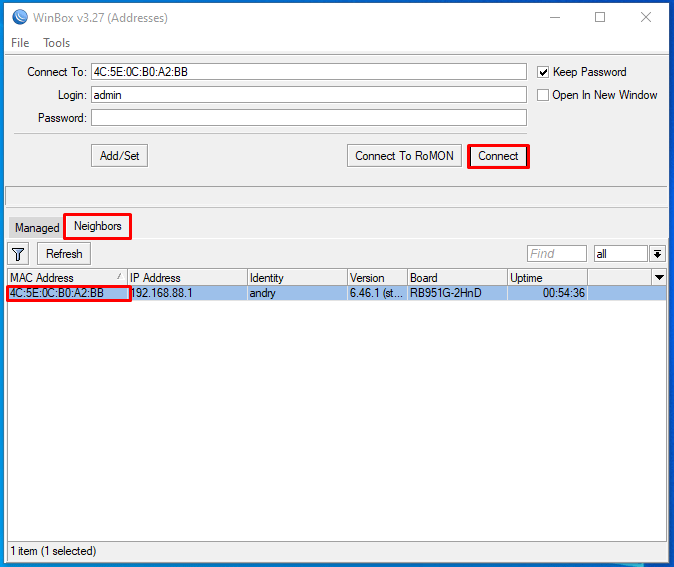Click the filter funnel icon
The height and width of the screenshot is (567, 674).
click(x=18, y=254)
